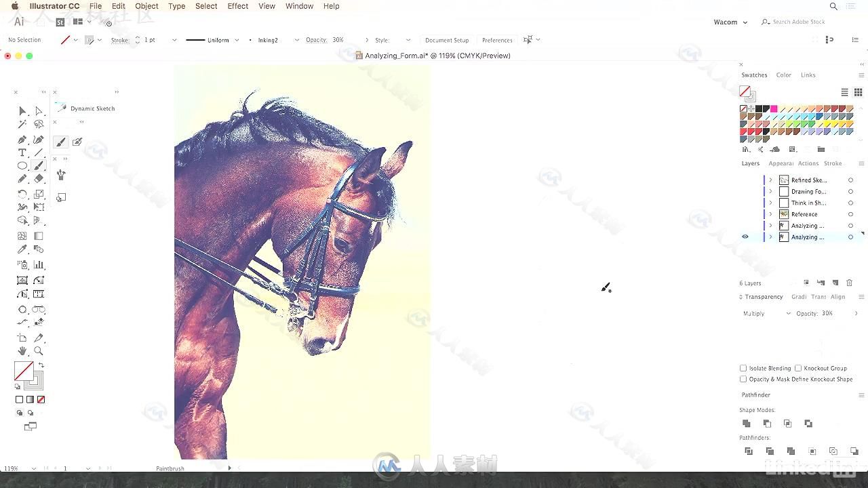Toggle visibility of Drawing Fo... layer
This screenshot has width=868, height=488.
click(745, 192)
